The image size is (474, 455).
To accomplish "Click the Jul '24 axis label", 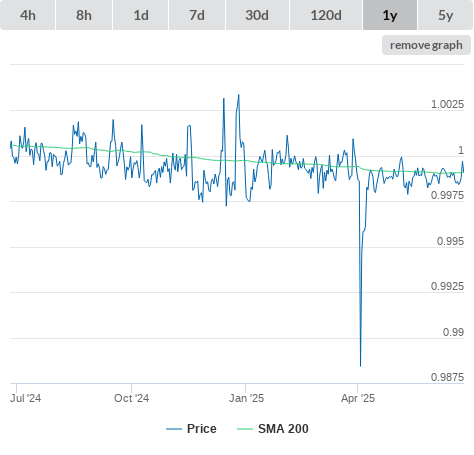I will [x=26, y=398].
